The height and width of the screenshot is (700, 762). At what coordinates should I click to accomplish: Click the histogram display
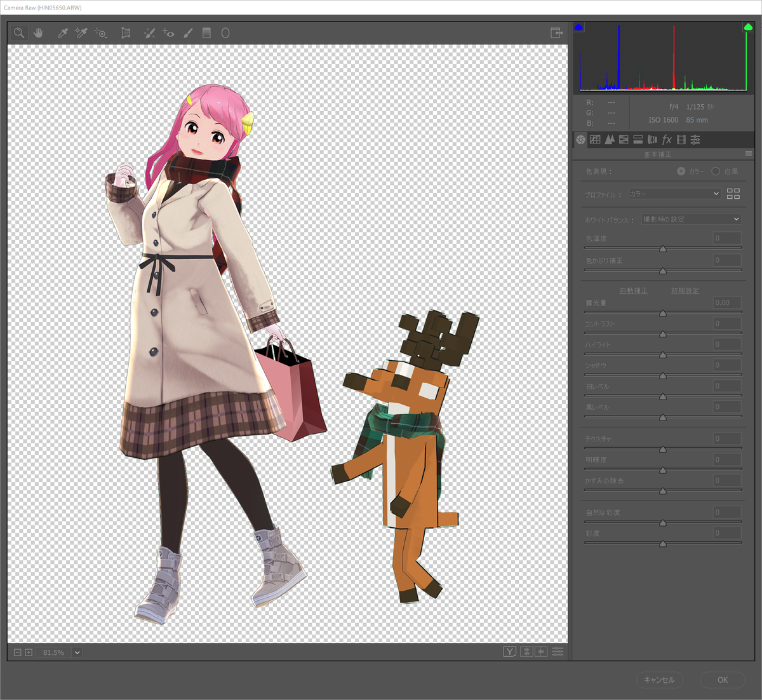point(663,58)
